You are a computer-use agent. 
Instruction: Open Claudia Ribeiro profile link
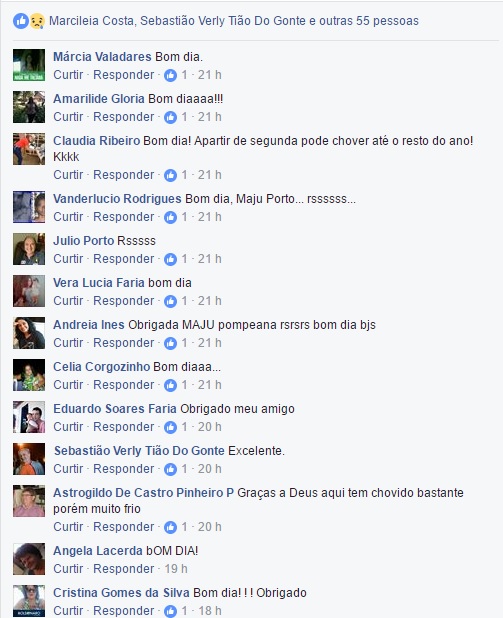(x=97, y=141)
